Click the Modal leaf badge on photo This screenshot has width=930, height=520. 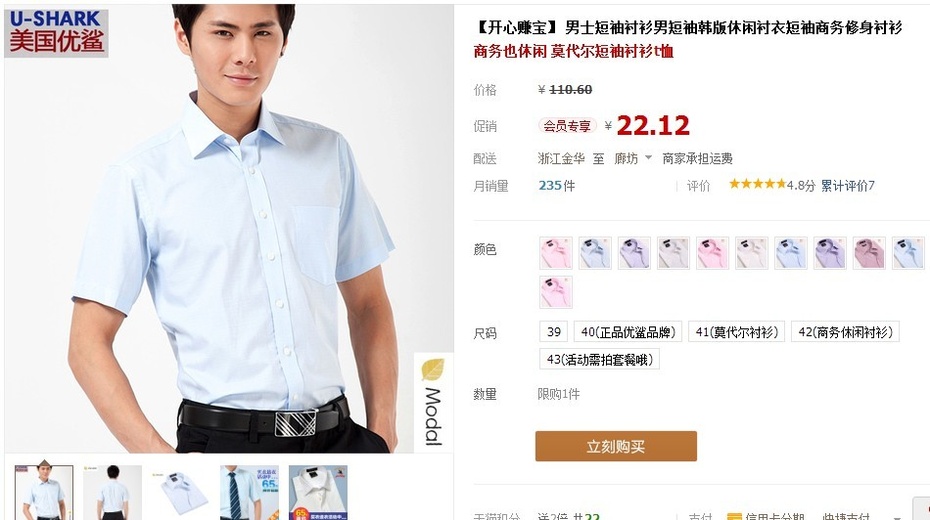(x=434, y=403)
